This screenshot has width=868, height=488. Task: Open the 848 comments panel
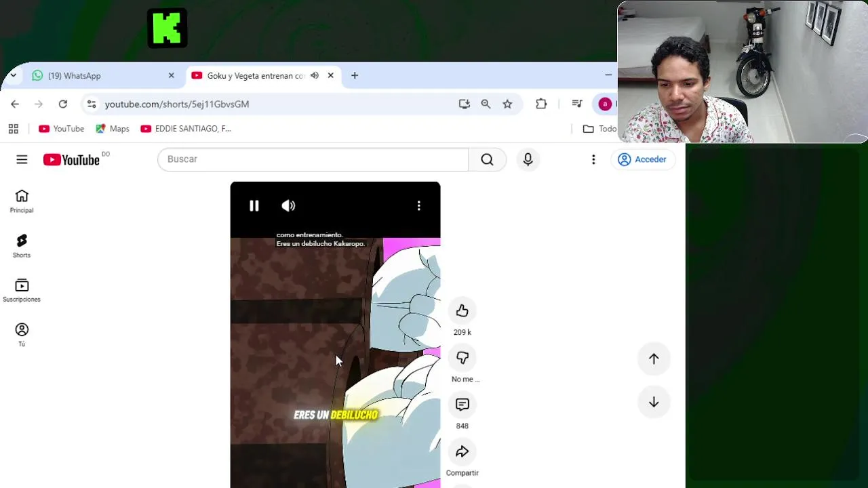pos(462,405)
